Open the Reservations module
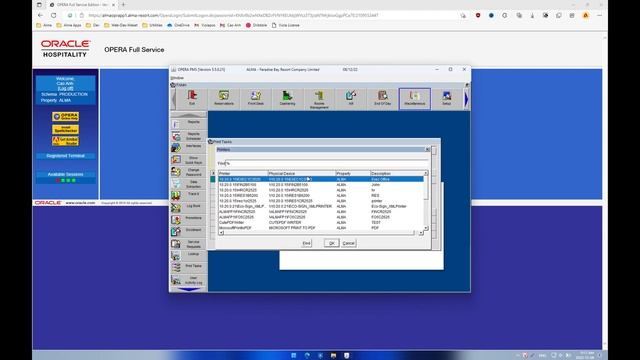 pos(224,98)
